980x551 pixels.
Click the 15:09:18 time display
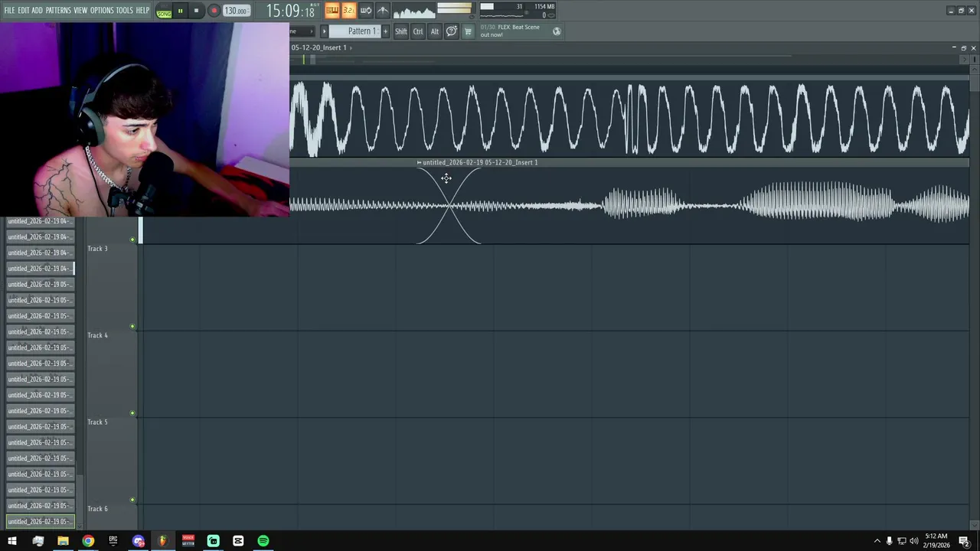290,11
